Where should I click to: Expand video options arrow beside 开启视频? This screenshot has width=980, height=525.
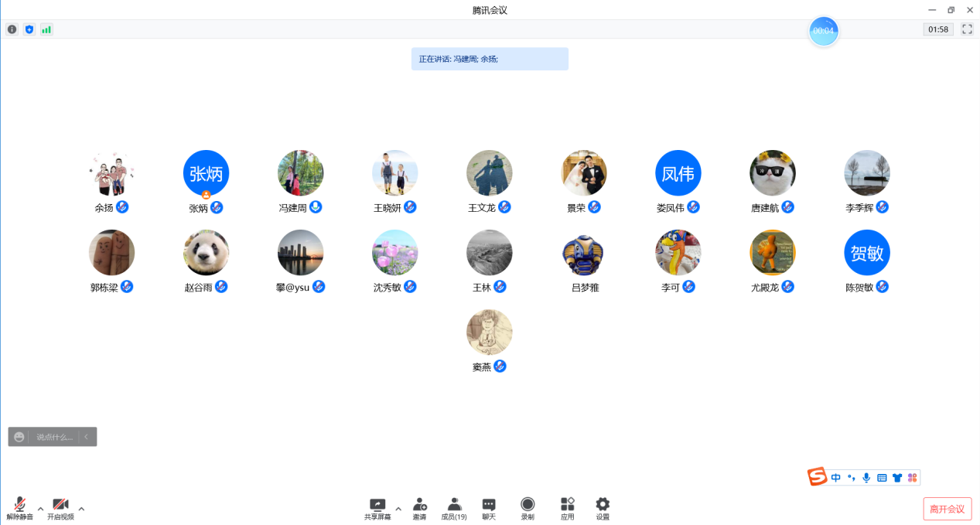point(81,508)
